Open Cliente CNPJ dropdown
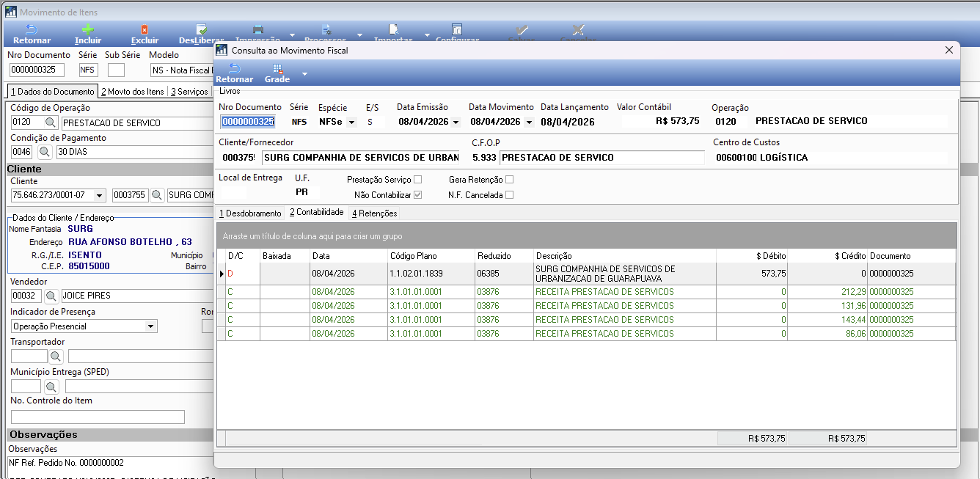This screenshot has height=479, width=980. [100, 195]
